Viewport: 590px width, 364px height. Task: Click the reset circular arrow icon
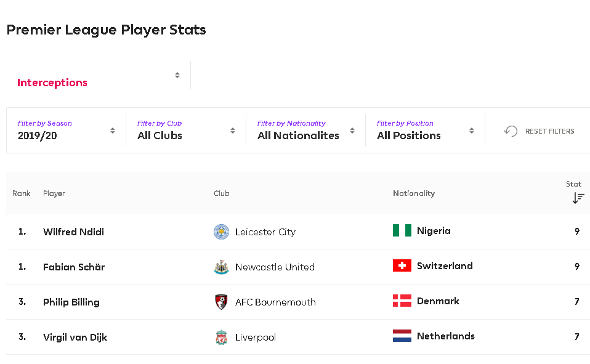click(511, 131)
